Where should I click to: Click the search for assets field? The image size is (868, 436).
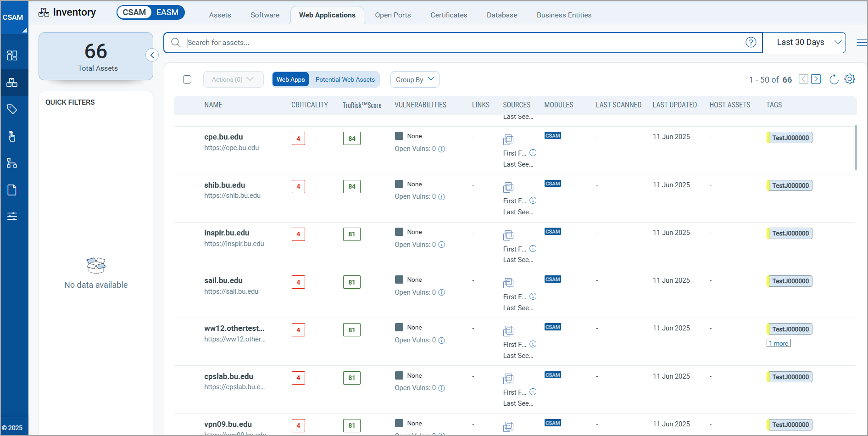[x=463, y=42]
